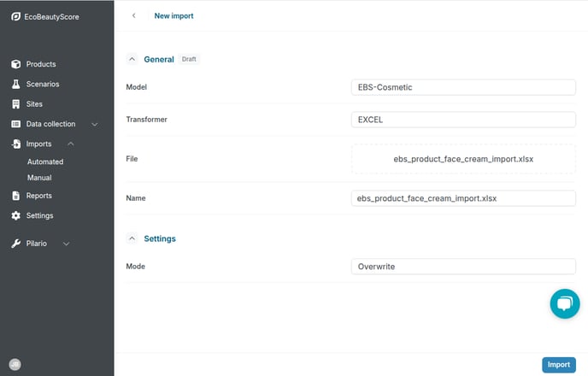The height and width of the screenshot is (376, 588).
Task: Select Automated under Imports
Action: (45, 162)
